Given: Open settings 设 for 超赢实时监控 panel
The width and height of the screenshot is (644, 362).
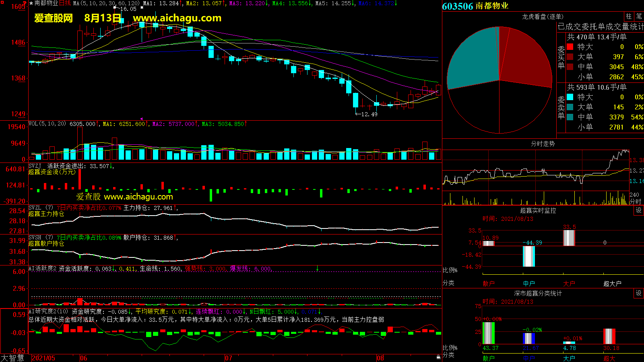Looking at the screenshot, I should pos(638,210).
